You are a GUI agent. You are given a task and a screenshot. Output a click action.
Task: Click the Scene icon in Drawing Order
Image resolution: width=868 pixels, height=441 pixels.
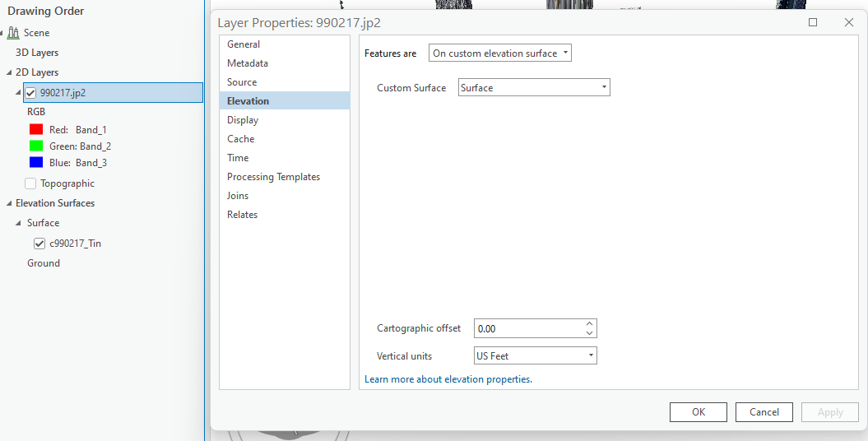coord(13,33)
